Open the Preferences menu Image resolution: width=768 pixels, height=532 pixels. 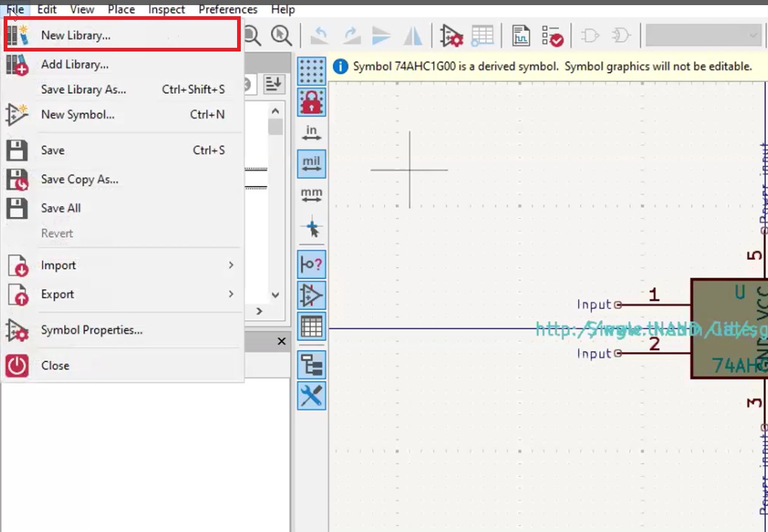pos(228,10)
